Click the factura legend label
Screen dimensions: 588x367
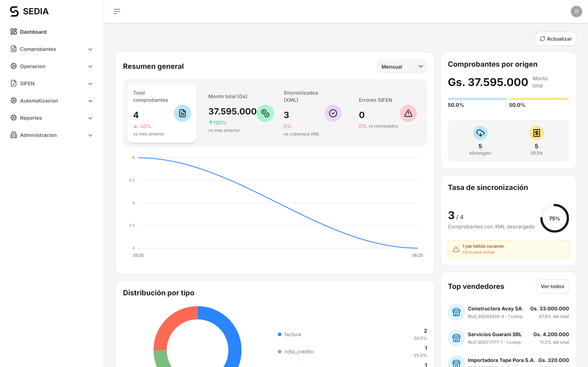tap(292, 335)
